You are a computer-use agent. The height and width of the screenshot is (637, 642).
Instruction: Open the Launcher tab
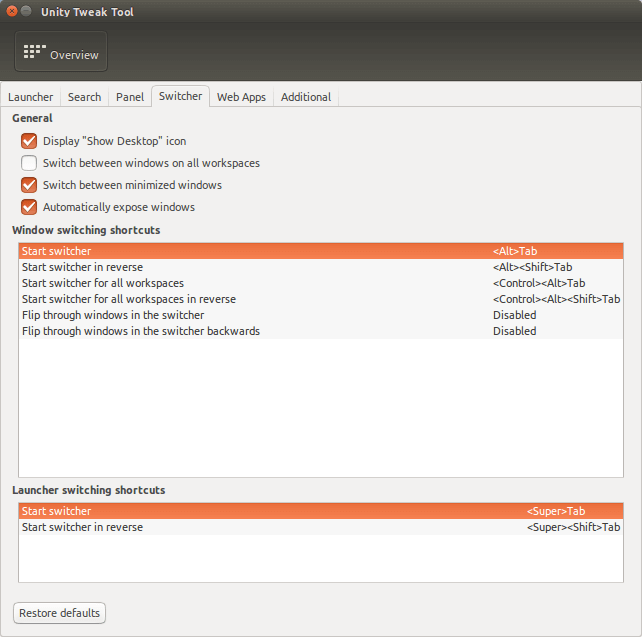coord(31,97)
